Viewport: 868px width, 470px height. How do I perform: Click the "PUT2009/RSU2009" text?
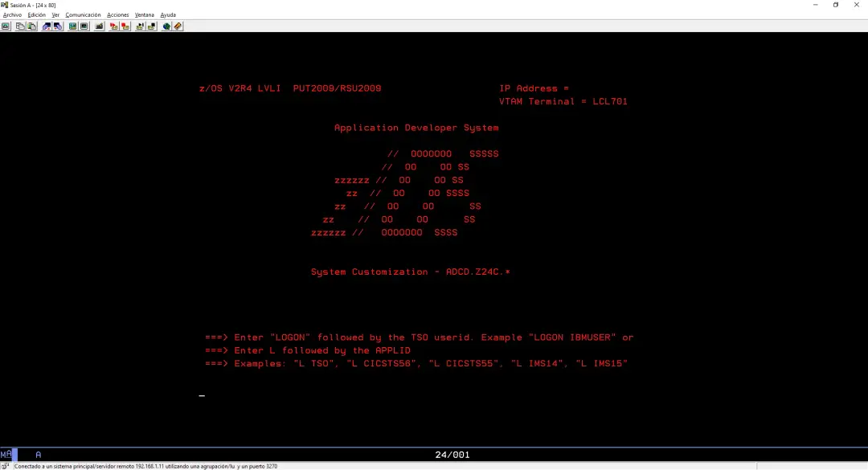pos(337,88)
